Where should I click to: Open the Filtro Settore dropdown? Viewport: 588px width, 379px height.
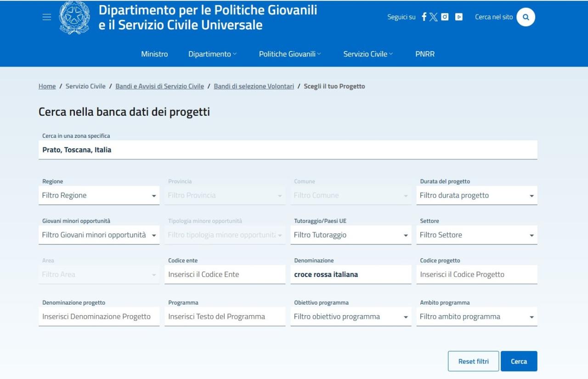(477, 235)
